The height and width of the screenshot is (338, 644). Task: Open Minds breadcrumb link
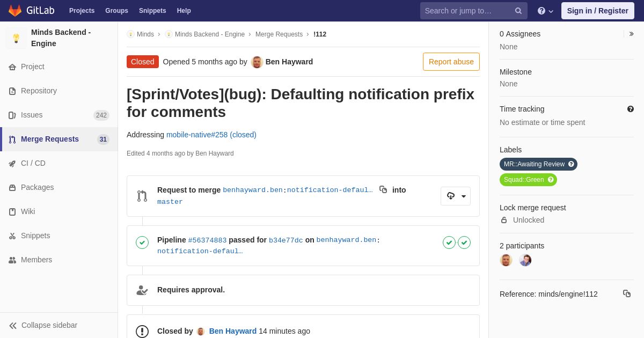145,34
